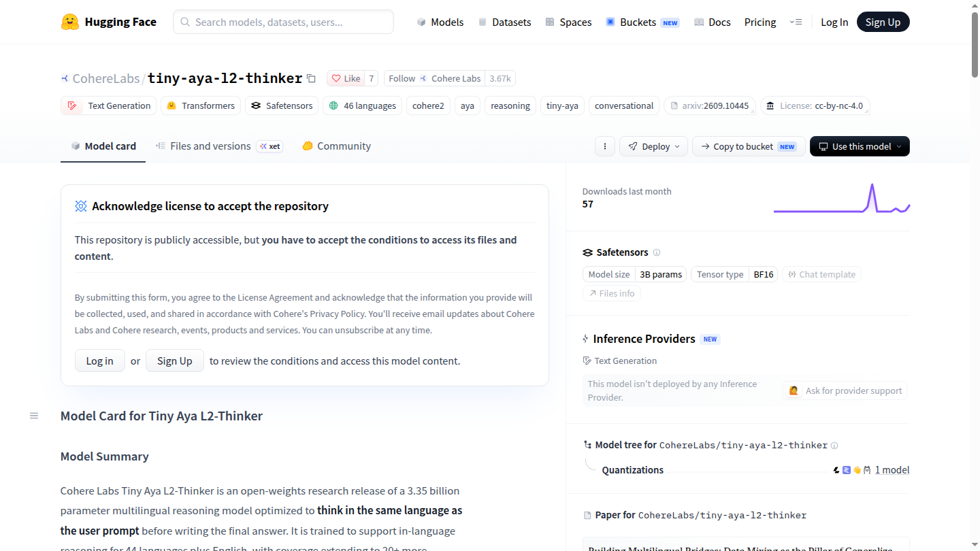Click the Downloads last month count 57
The image size is (980, 551).
[588, 204]
